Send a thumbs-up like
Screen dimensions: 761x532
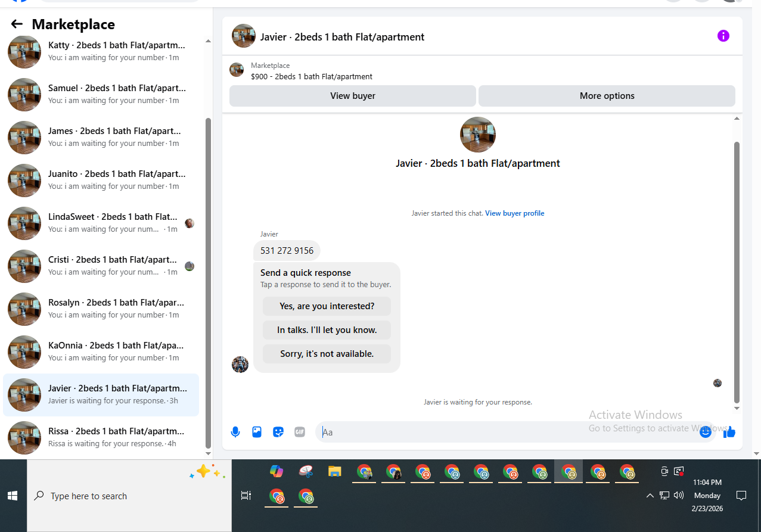coord(729,432)
